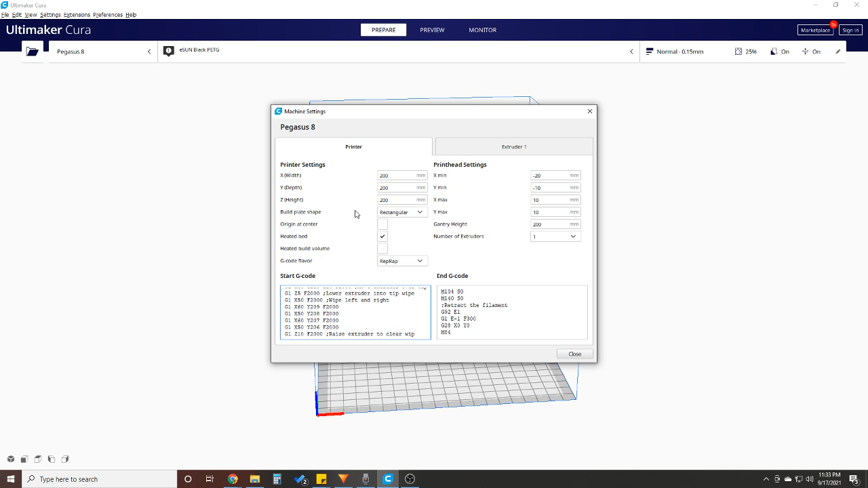Click the Cura logo in Machine Settings title
Image resolution: width=868 pixels, height=488 pixels.
278,111
